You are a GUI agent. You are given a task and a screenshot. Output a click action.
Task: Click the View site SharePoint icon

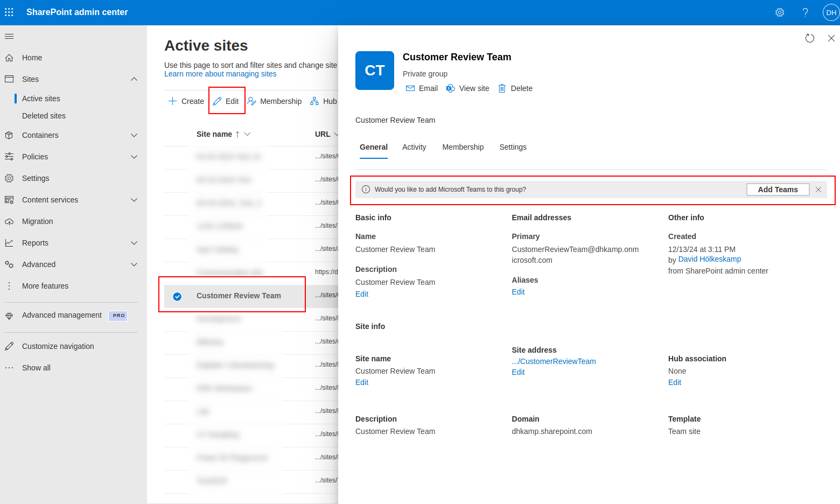(x=451, y=88)
